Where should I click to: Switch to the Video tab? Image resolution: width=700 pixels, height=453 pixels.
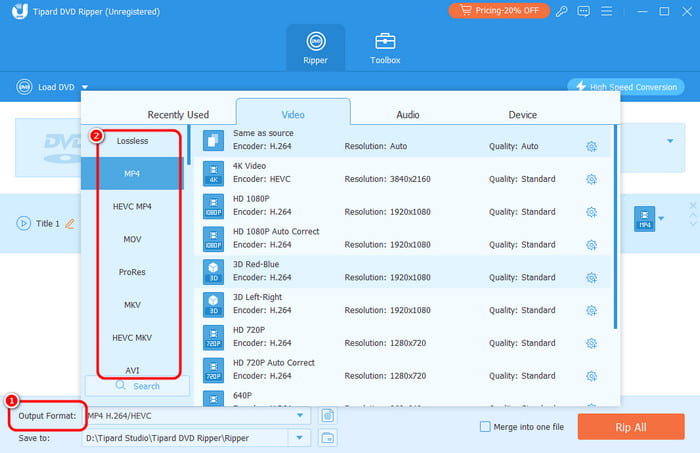[293, 115]
